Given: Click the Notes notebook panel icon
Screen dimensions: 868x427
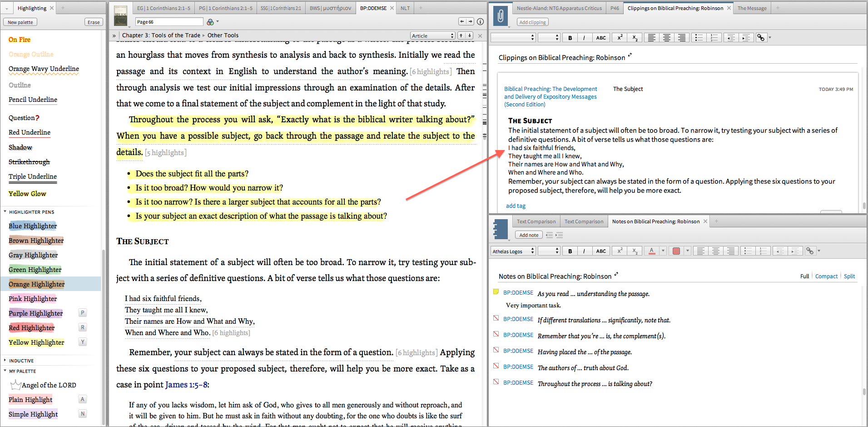Looking at the screenshot, I should 500,229.
